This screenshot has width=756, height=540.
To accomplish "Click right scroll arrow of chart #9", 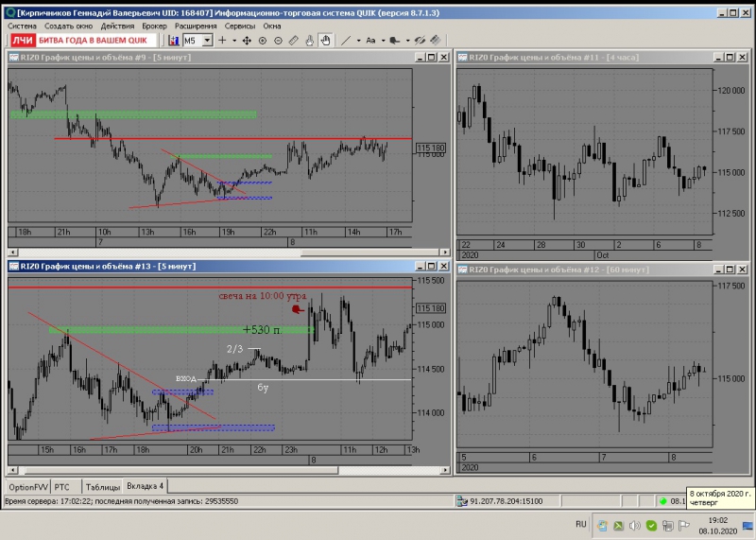I will coord(445,252).
